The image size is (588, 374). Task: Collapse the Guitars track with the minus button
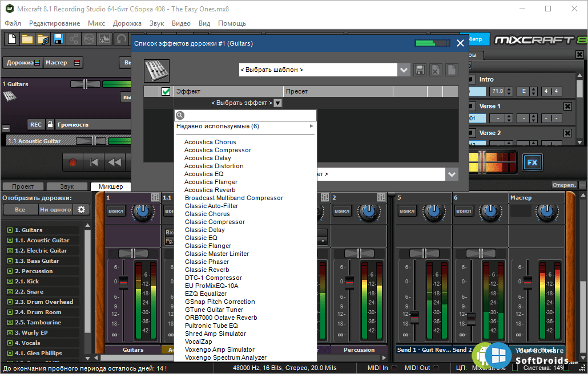6,129
